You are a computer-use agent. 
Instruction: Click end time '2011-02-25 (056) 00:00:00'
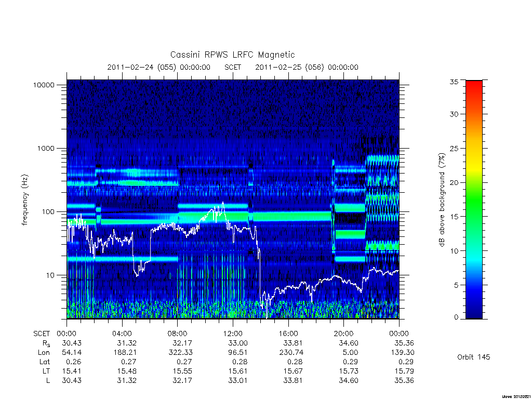click(307, 67)
